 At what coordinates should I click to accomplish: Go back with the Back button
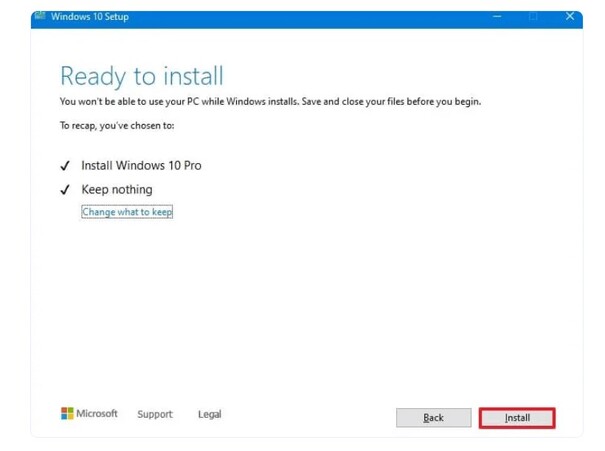point(433,418)
